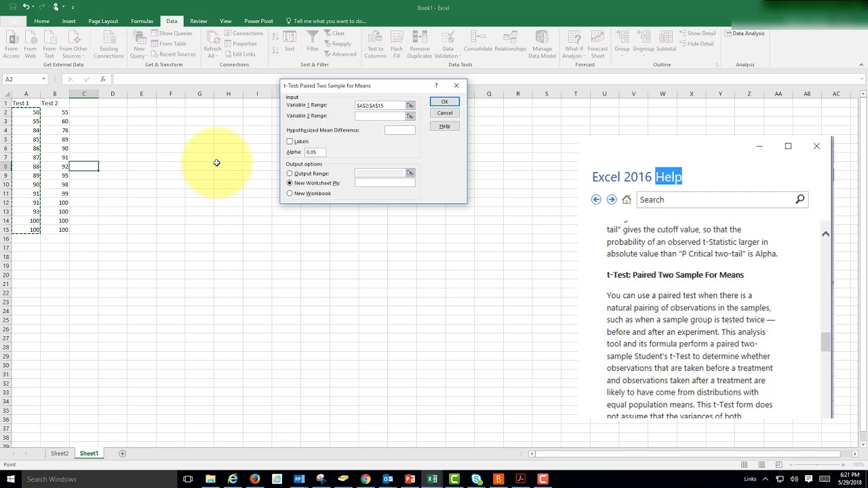The height and width of the screenshot is (488, 868).
Task: Open the Name Box dropdown arrow
Action: pos(43,79)
